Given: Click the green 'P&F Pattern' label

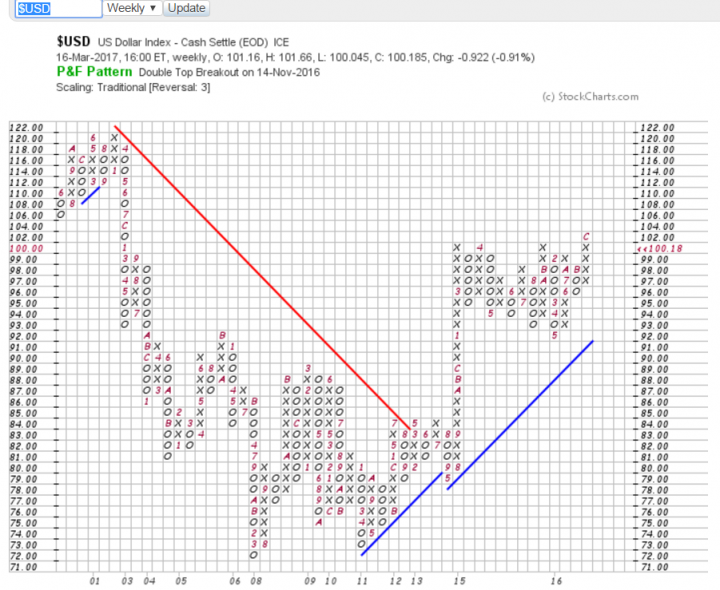Looking at the screenshot, I should [94, 72].
